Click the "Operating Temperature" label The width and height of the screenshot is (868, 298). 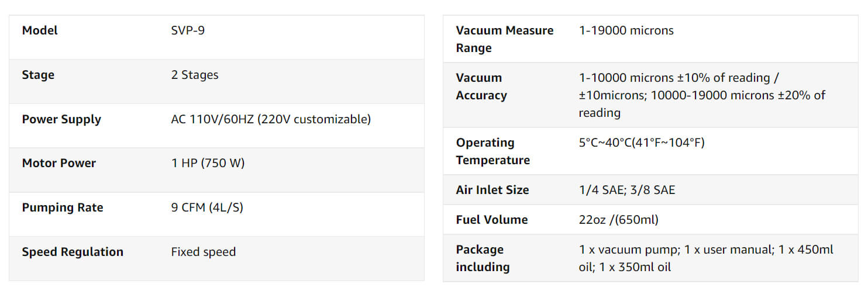[492, 151]
